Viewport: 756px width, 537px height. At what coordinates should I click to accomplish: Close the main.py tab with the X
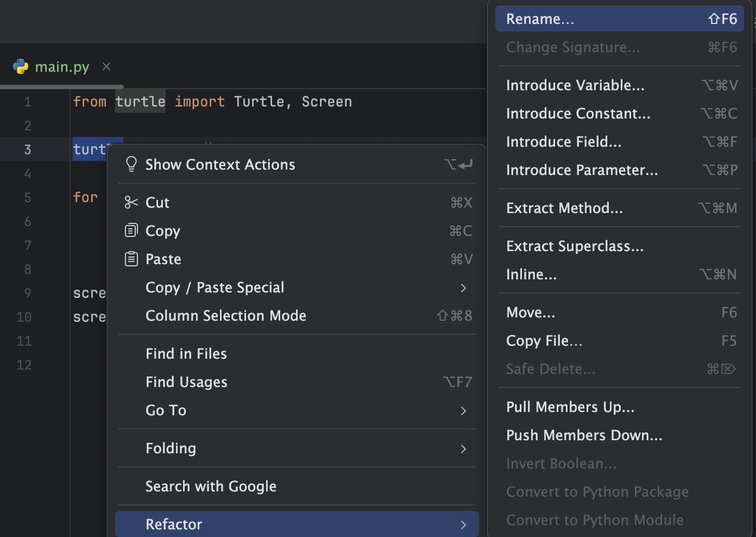coord(106,66)
